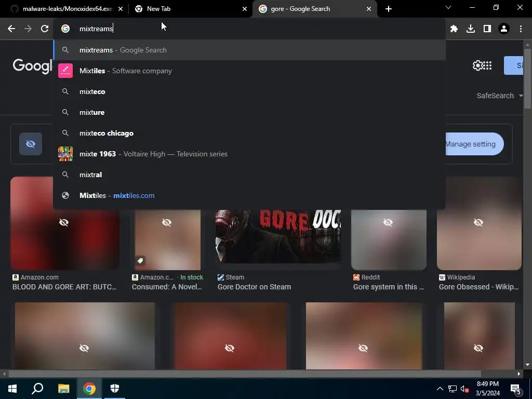Open Windows Security shield in taskbar
Viewport: 532px width, 399px height.
(x=115, y=389)
